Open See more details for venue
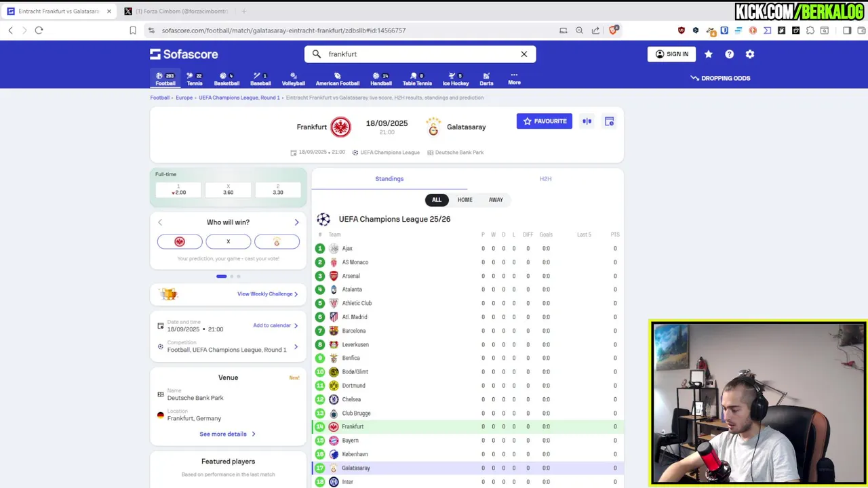This screenshot has height=488, width=868. tap(227, 434)
